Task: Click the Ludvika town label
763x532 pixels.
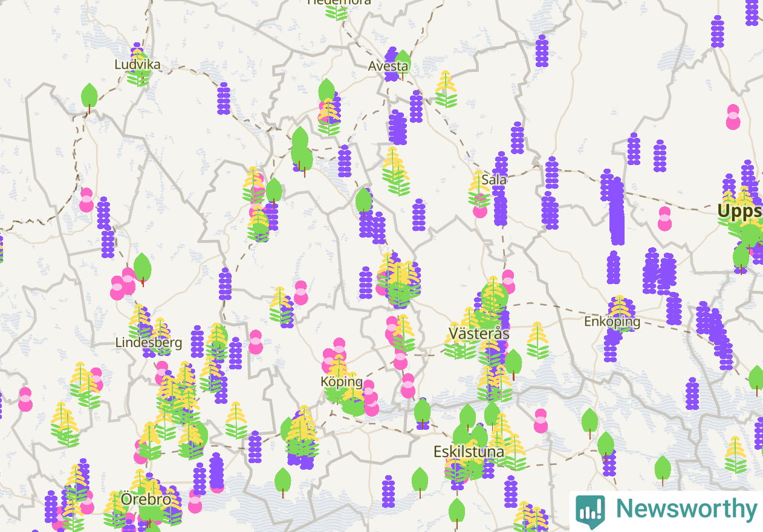Action: point(138,65)
